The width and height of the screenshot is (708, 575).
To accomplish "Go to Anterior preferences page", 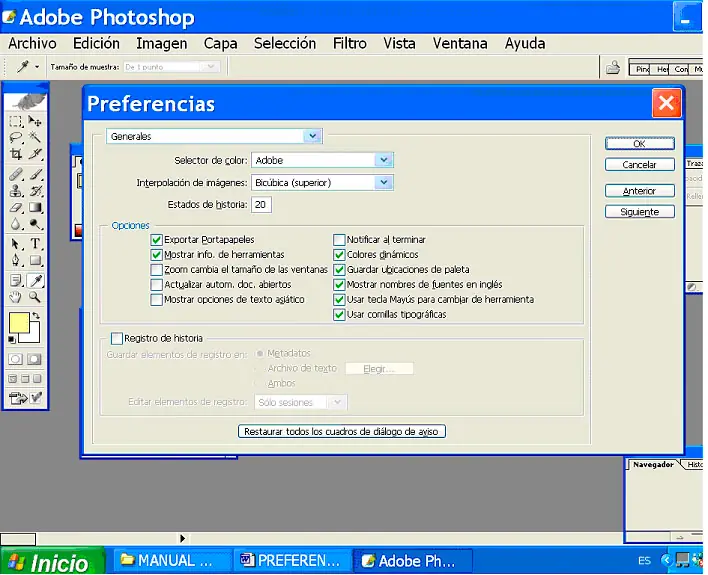I will coord(639,191).
